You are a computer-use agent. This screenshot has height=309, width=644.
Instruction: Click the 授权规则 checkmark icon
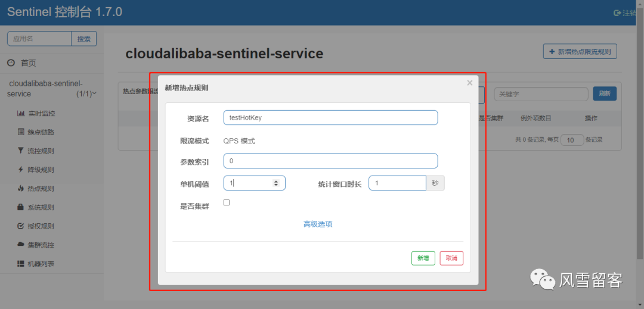pyautogui.click(x=21, y=226)
